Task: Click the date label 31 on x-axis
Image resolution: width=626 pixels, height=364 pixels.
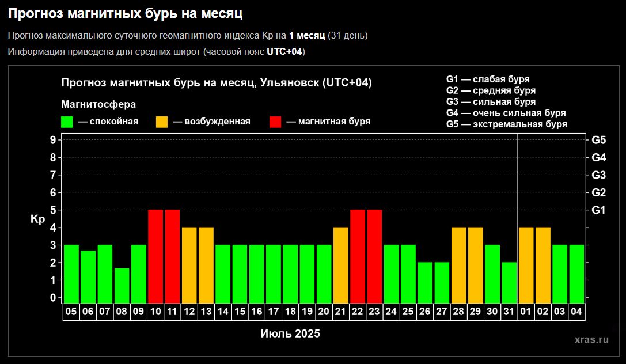Action: [509, 312]
